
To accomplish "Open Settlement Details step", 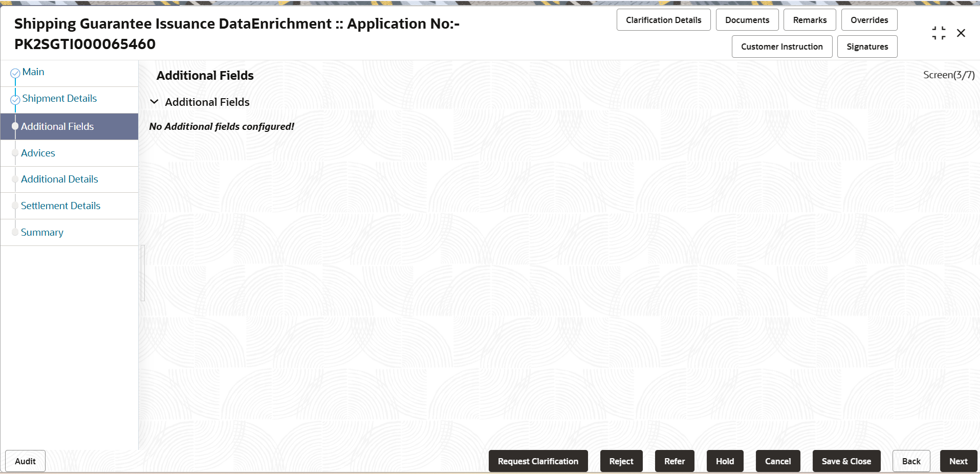I will tap(60, 206).
